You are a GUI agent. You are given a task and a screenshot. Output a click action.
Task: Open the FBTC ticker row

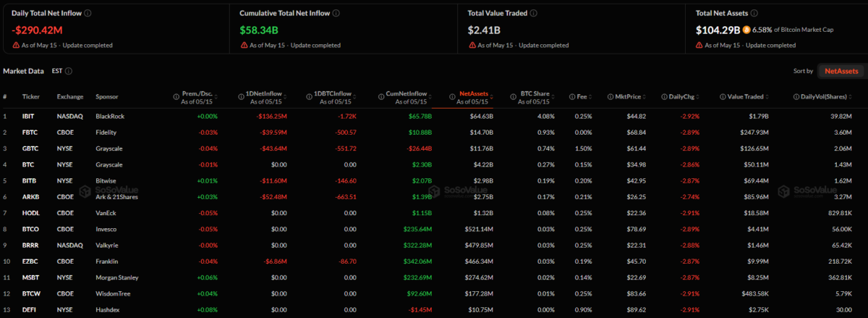[434, 133]
